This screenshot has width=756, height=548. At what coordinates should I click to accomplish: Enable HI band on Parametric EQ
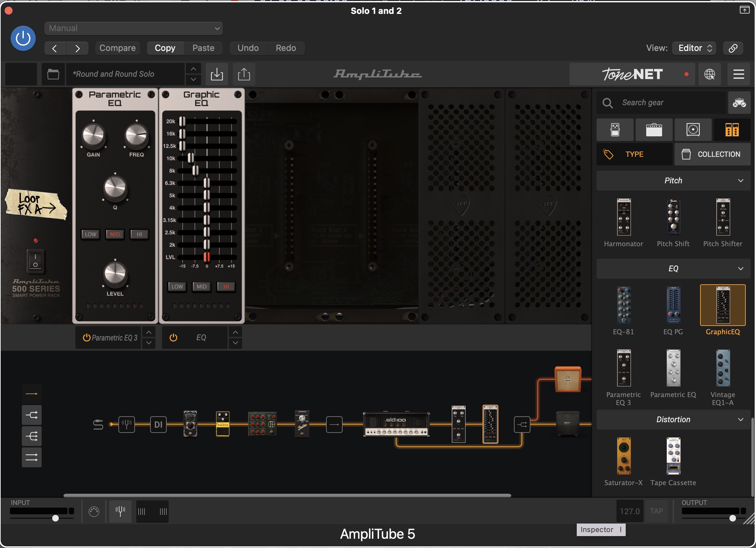pyautogui.click(x=139, y=235)
